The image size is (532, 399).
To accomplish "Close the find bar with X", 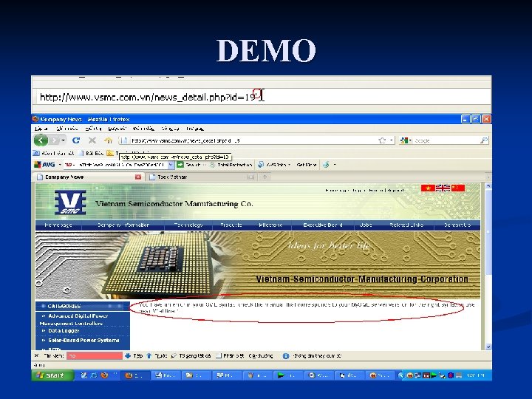I will click(36, 355).
